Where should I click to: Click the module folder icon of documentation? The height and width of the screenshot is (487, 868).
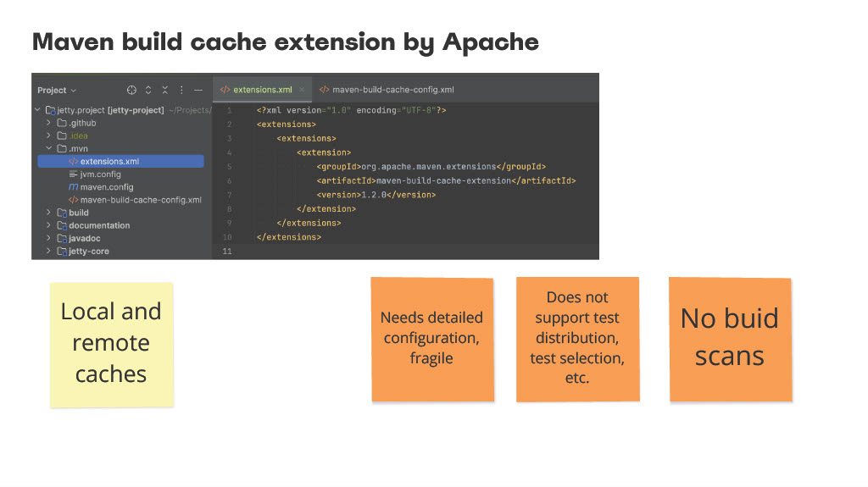coord(62,225)
